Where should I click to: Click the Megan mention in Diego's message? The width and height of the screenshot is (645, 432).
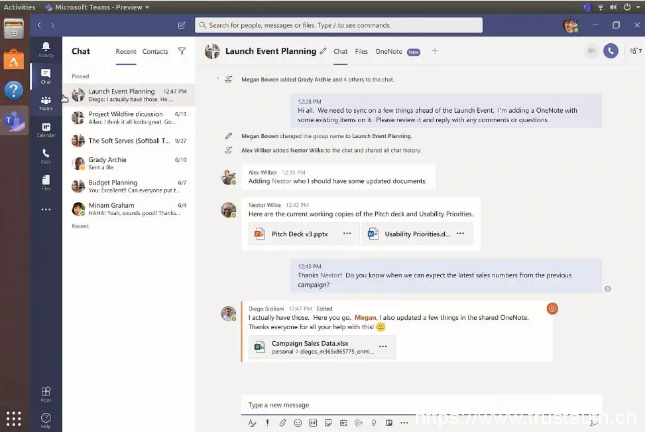click(x=365, y=318)
